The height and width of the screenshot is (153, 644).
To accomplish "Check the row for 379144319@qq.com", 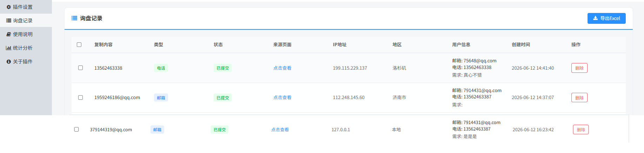I will coord(76,129).
